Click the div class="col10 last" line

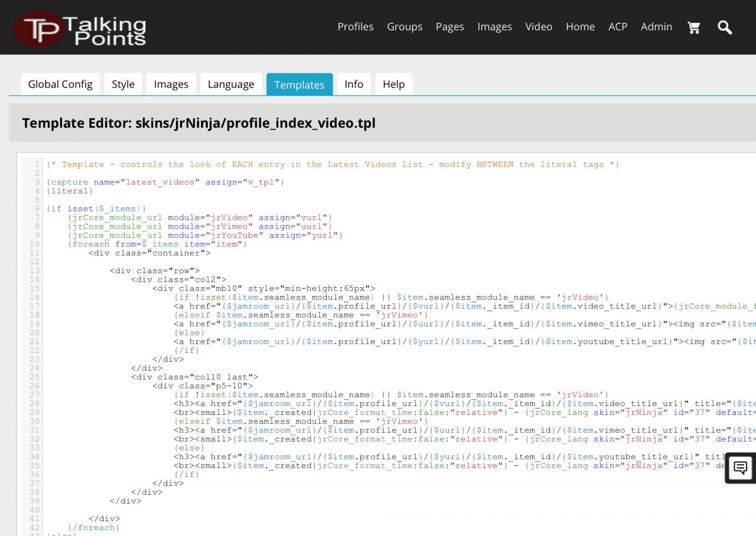[x=194, y=377]
